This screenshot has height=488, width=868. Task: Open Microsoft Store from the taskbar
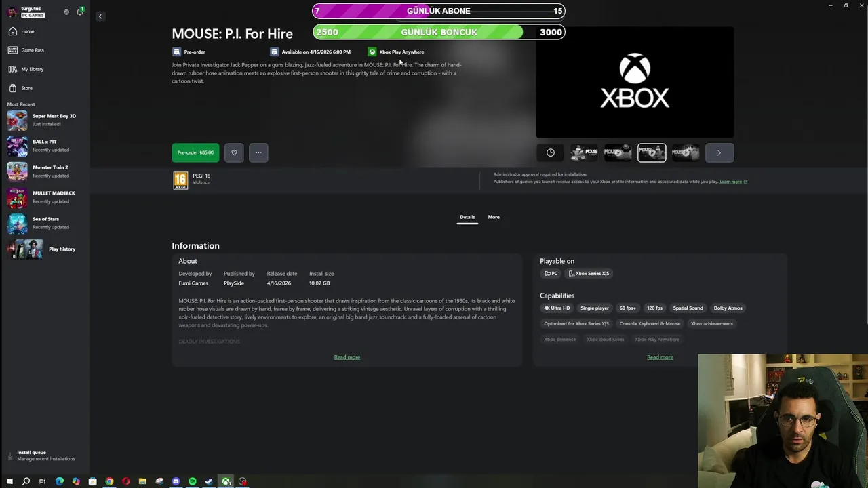(x=93, y=481)
